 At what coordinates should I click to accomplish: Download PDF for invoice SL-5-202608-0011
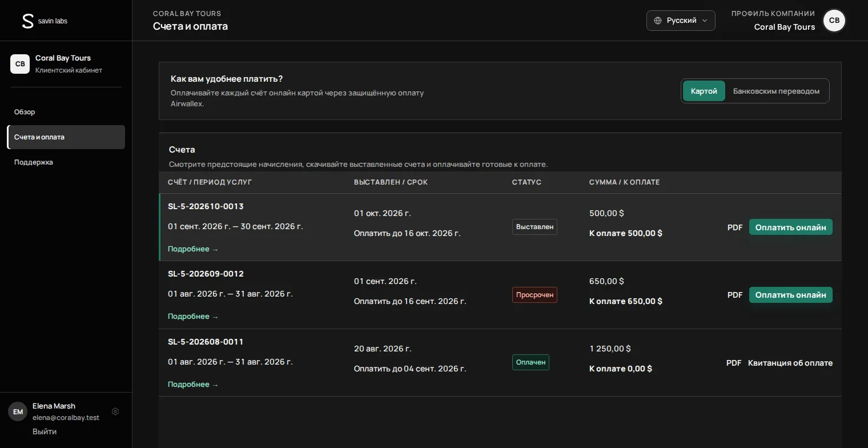click(x=734, y=363)
